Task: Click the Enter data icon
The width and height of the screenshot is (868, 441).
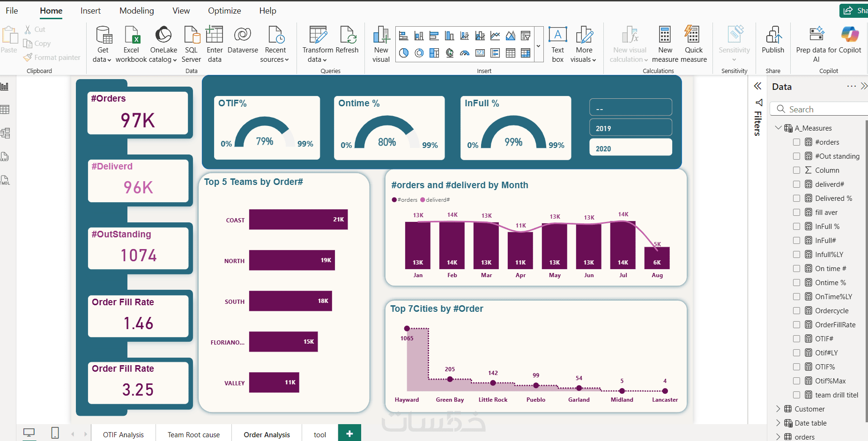Action: (215, 44)
